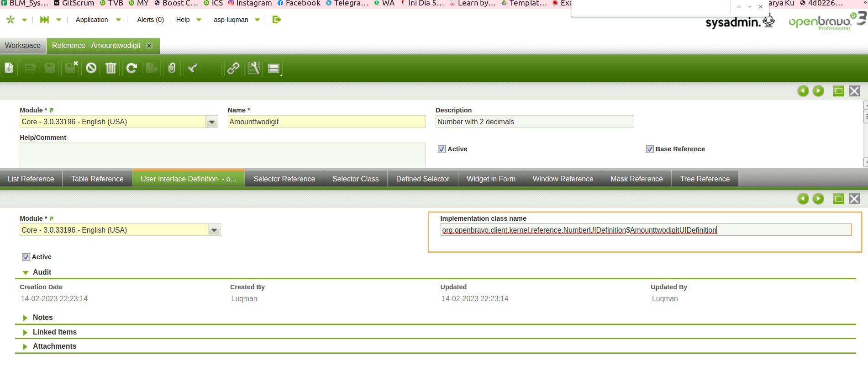
Task: Switch to the Table Reference tab
Action: point(97,179)
